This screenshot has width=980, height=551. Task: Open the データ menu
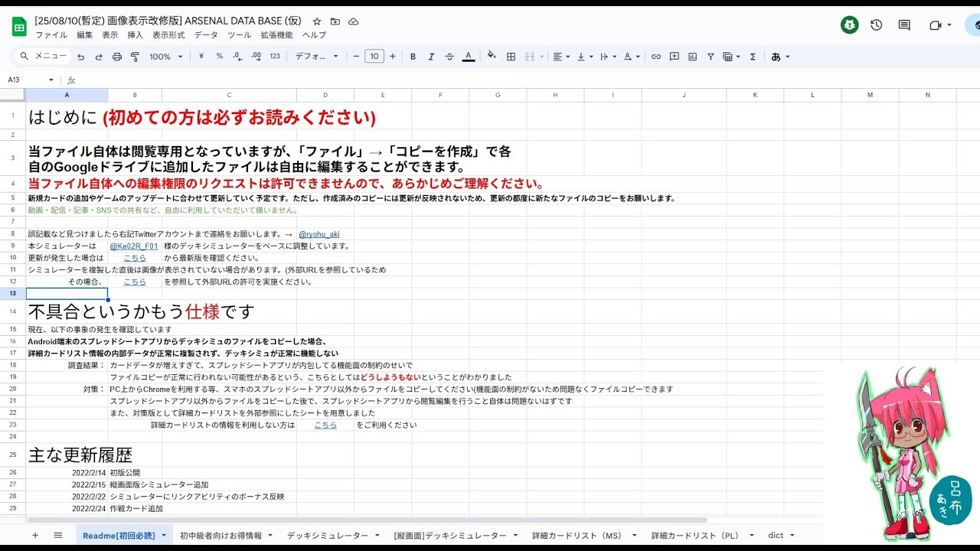(x=206, y=35)
